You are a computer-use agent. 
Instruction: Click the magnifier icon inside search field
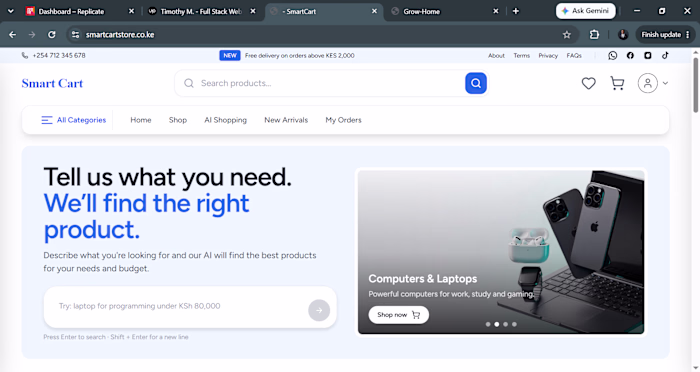pyautogui.click(x=189, y=83)
